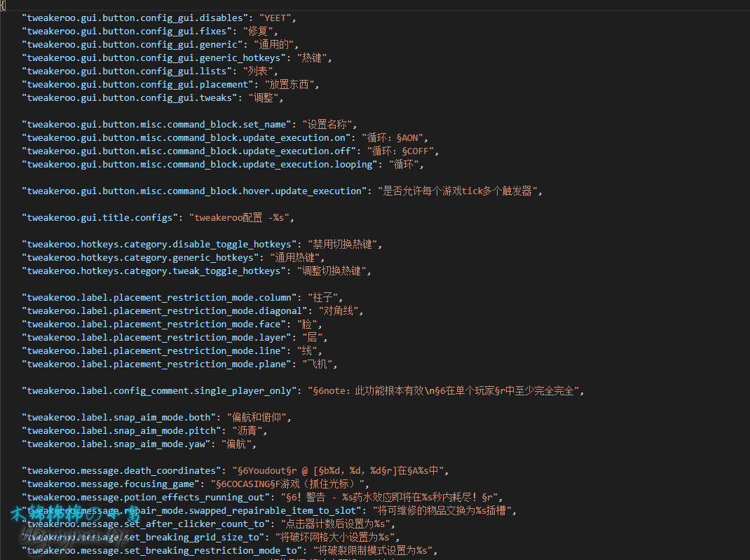Click the value "层" of placement_restriction_mode.layer
Screen dimensions: 750x560
313,338
